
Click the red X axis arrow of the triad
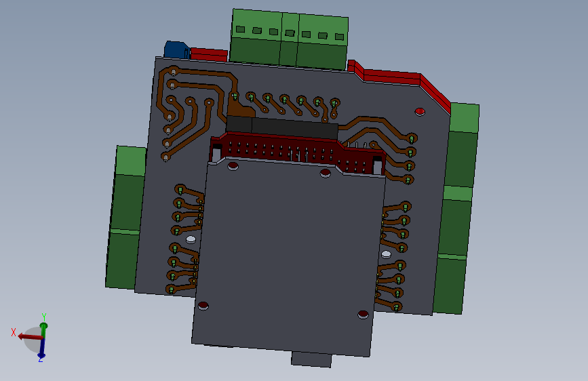(29, 336)
